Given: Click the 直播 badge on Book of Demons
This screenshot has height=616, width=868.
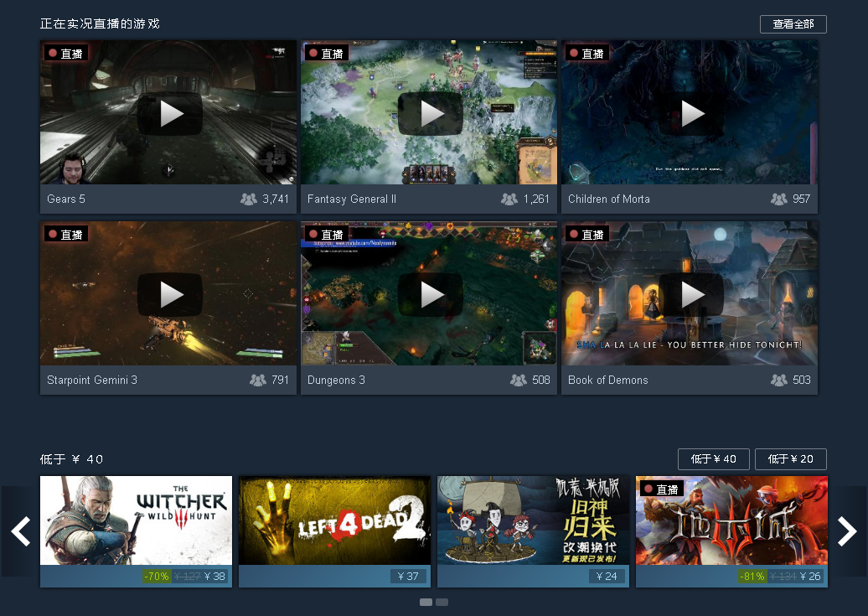Looking at the screenshot, I should [586, 234].
